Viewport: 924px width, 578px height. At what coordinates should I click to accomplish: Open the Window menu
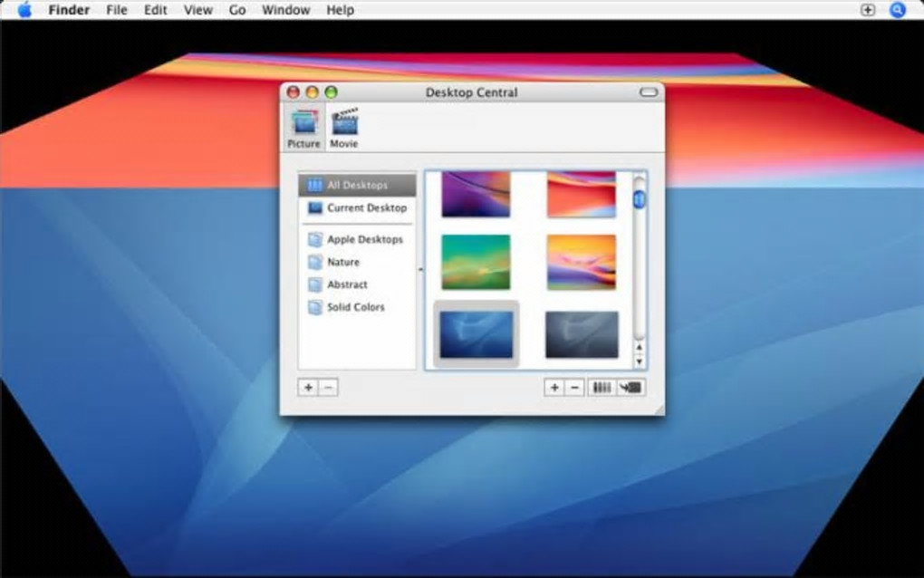[285, 10]
